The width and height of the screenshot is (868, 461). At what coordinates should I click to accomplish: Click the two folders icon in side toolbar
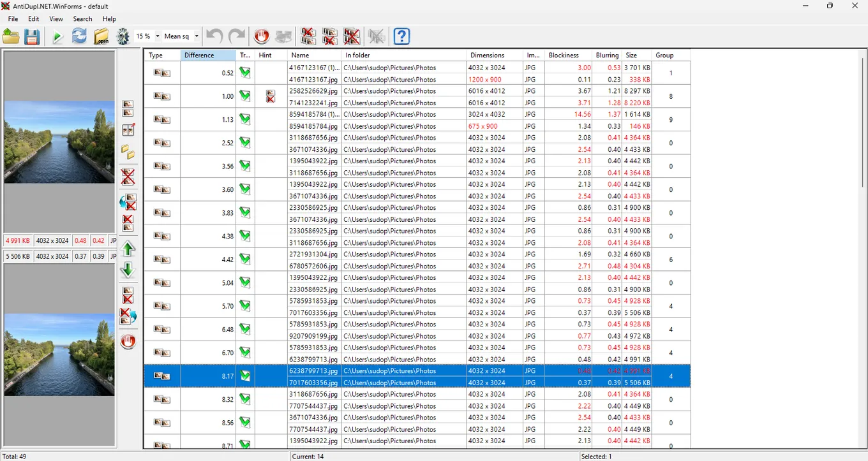[128, 152]
